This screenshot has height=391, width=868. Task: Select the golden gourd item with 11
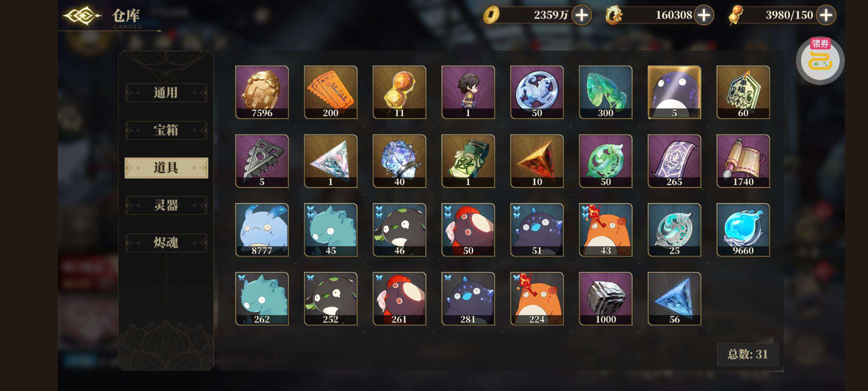[399, 92]
